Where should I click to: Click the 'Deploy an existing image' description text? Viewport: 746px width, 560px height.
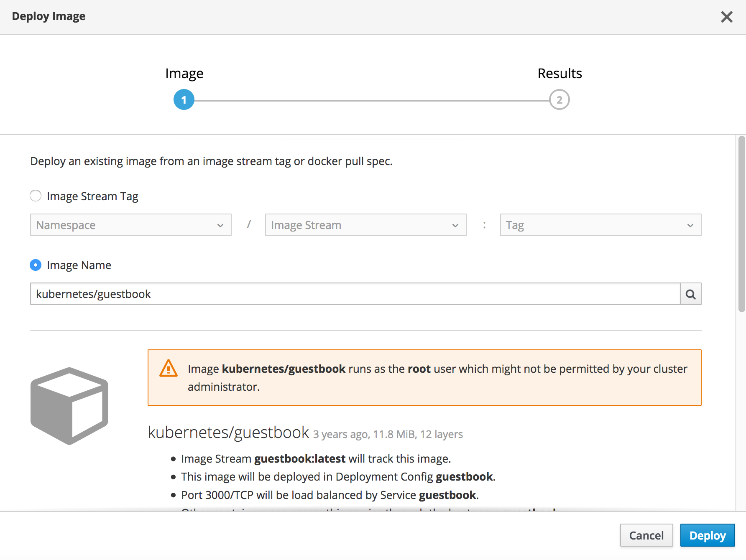pyautogui.click(x=212, y=161)
